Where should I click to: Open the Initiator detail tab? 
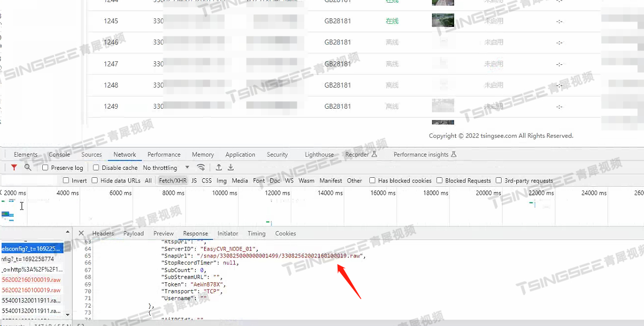tap(228, 233)
